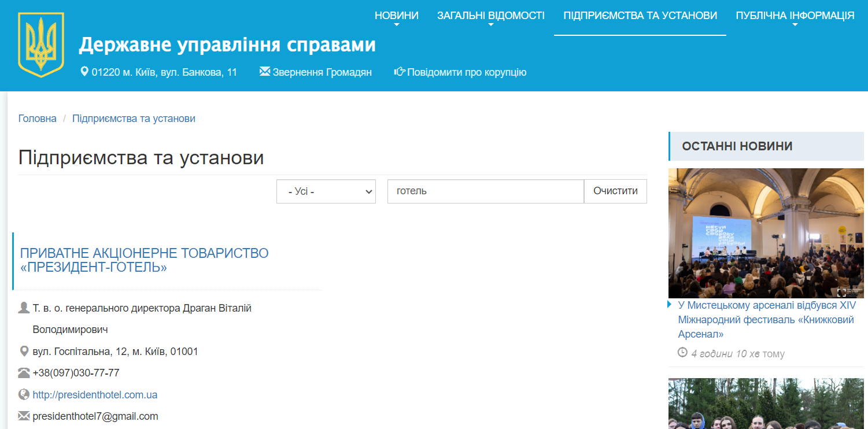Click the Очистити button

pos(615,191)
